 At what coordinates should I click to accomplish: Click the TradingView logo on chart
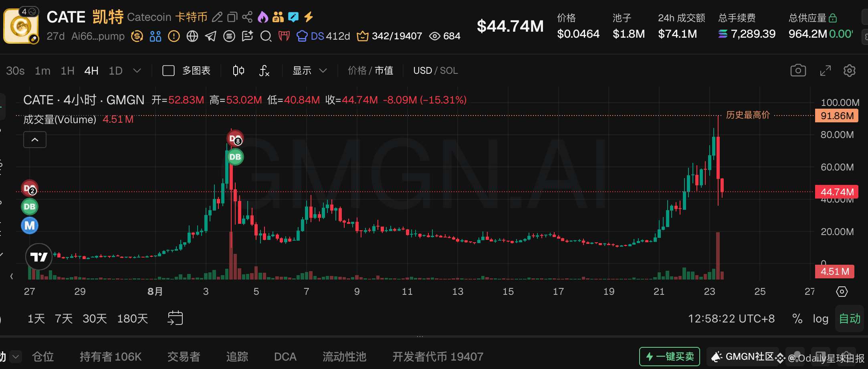39,257
